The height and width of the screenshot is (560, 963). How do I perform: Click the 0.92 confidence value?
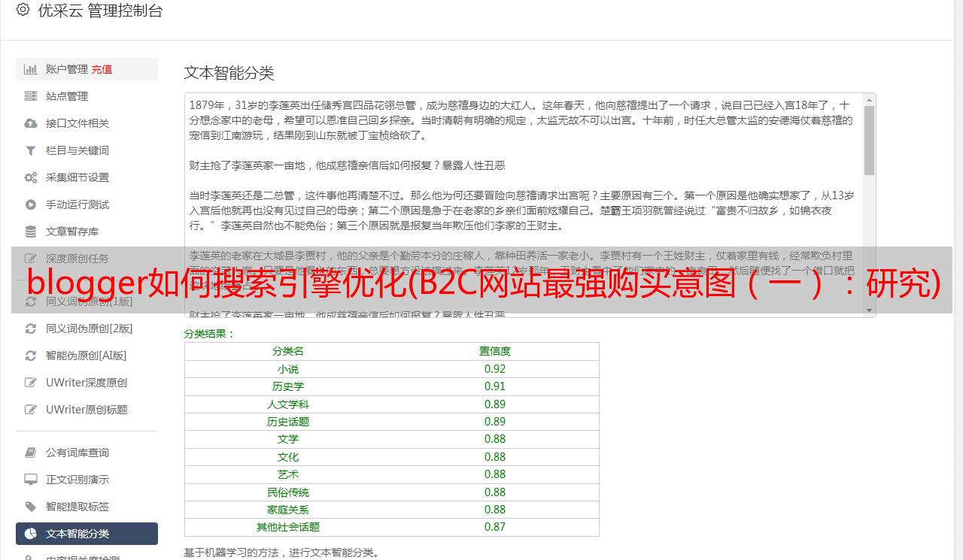coord(495,369)
